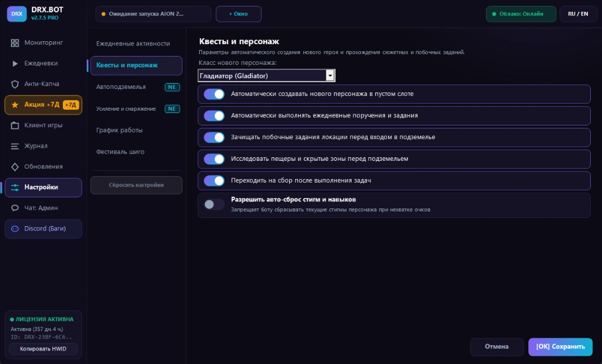Open Ежедневные активности settings tab
This screenshot has height=364, width=602.
pyautogui.click(x=136, y=44)
